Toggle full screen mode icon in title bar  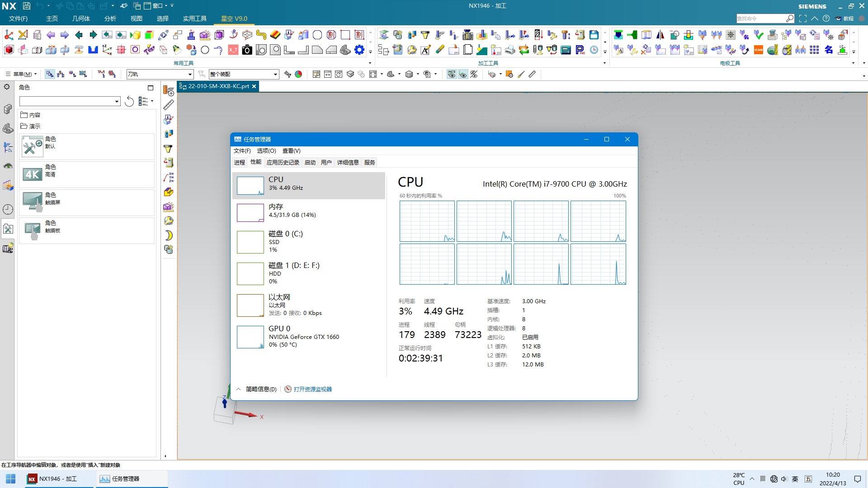tap(803, 19)
